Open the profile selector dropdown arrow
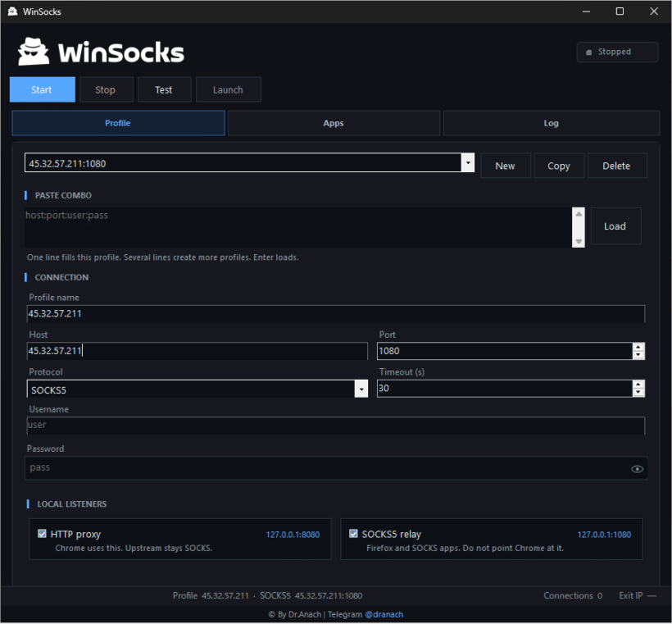This screenshot has width=672, height=624. click(468, 163)
